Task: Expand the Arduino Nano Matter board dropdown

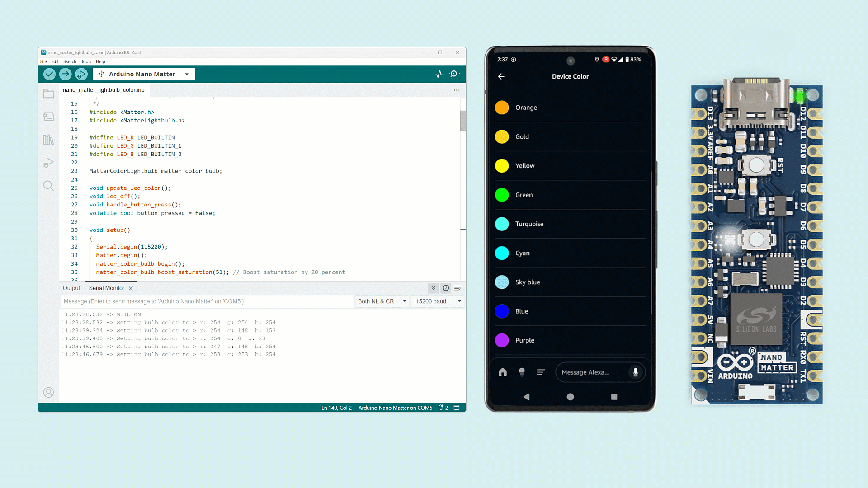Action: (x=187, y=74)
